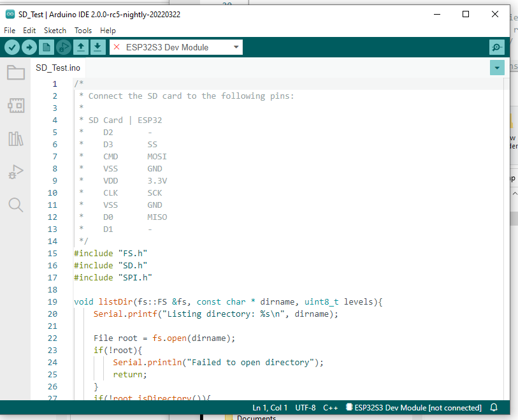Open the Serial Monitor magnifier icon
518x420 pixels.
(x=496, y=47)
